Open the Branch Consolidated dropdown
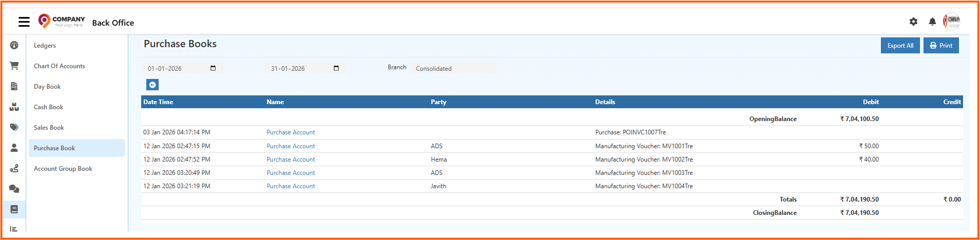980x240 pixels. pos(453,68)
